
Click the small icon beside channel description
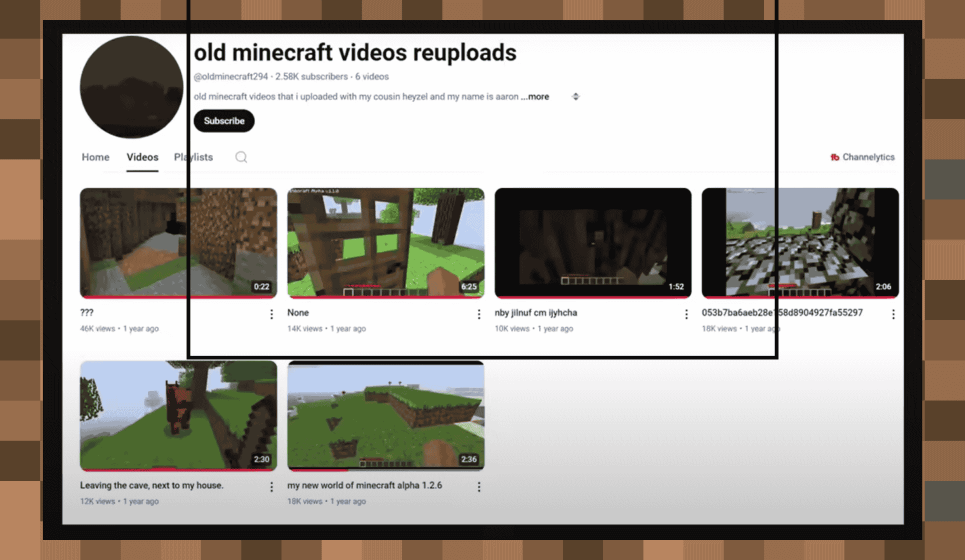pyautogui.click(x=575, y=96)
